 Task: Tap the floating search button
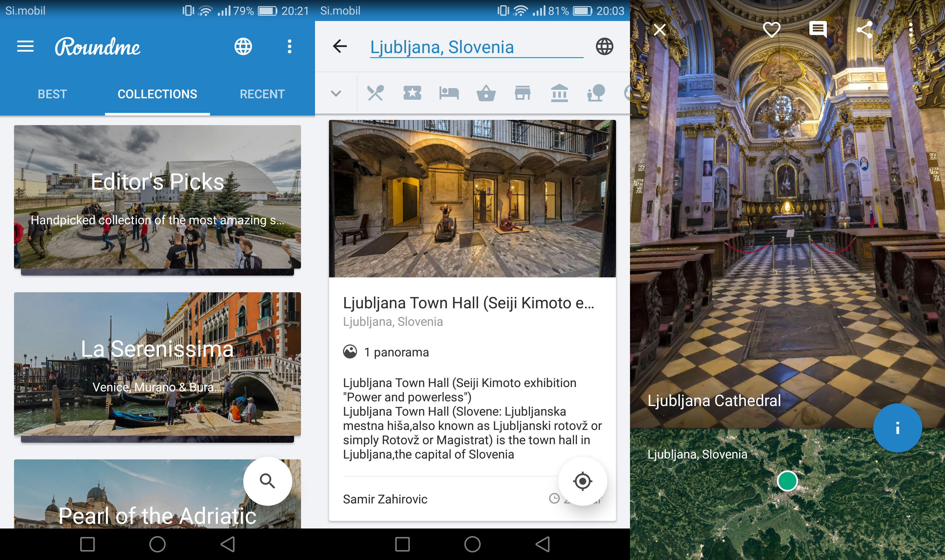267,481
